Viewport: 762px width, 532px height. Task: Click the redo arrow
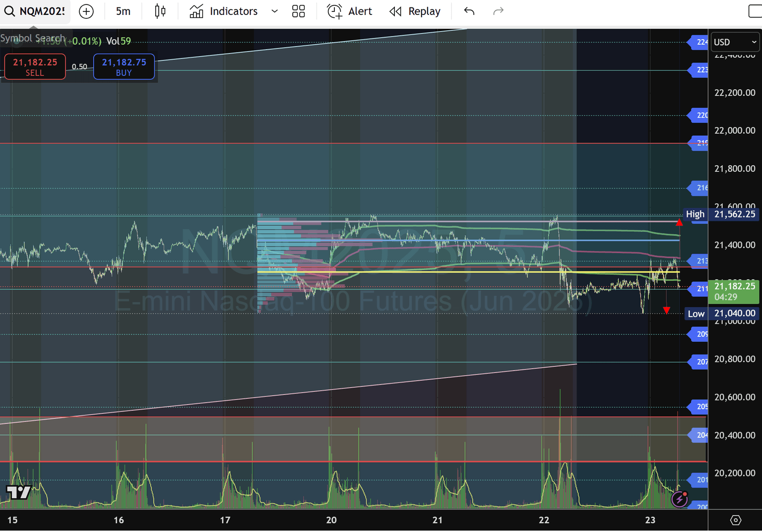(498, 11)
